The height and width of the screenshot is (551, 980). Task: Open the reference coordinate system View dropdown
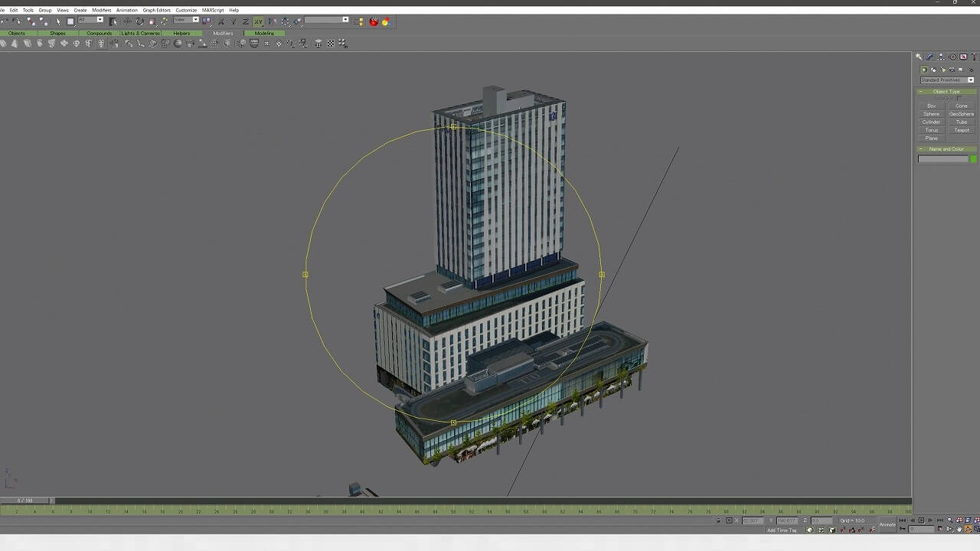coord(186,20)
